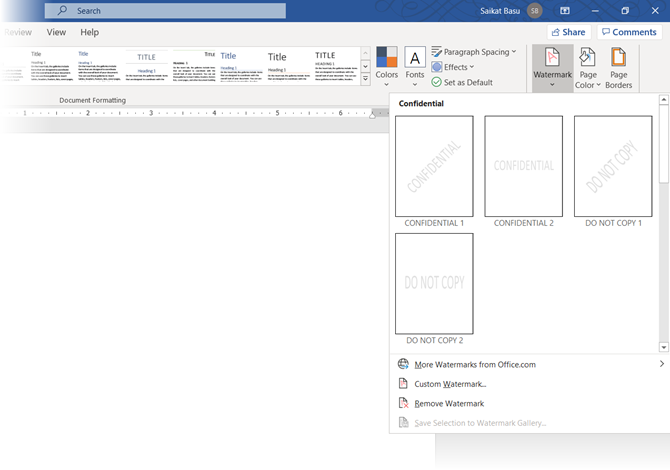The height and width of the screenshot is (470, 670).
Task: Click the Comments button
Action: pos(629,32)
